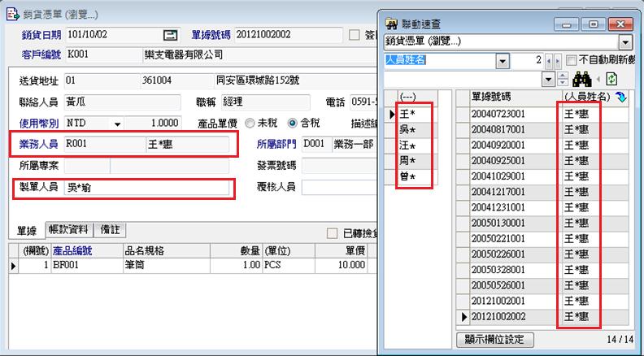The image size is (644, 356).
Task: Click the small left arrow beside the binoculars
Action: (600, 79)
